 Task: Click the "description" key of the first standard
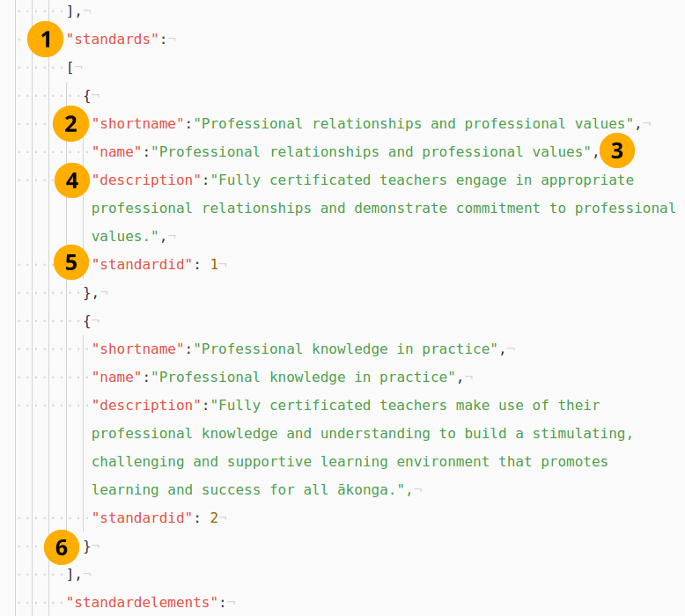147,180
